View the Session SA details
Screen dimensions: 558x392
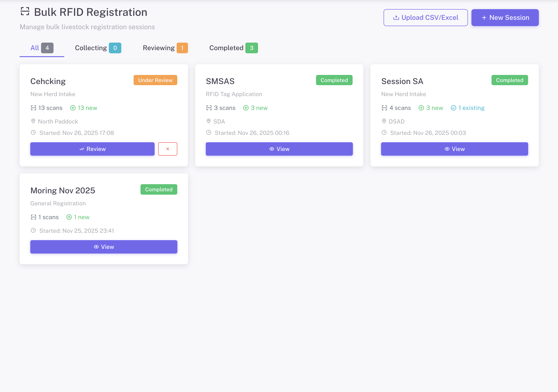[454, 149]
